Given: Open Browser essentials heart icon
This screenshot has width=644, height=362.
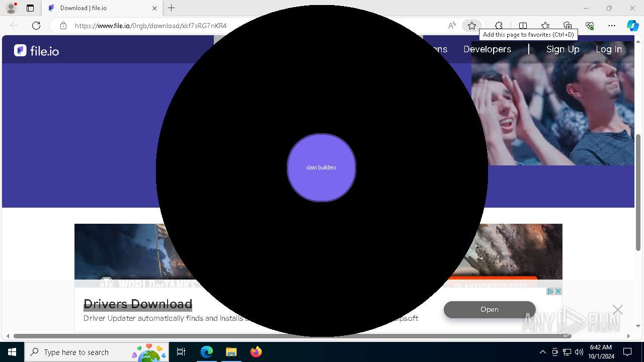Looking at the screenshot, I should click(x=590, y=26).
